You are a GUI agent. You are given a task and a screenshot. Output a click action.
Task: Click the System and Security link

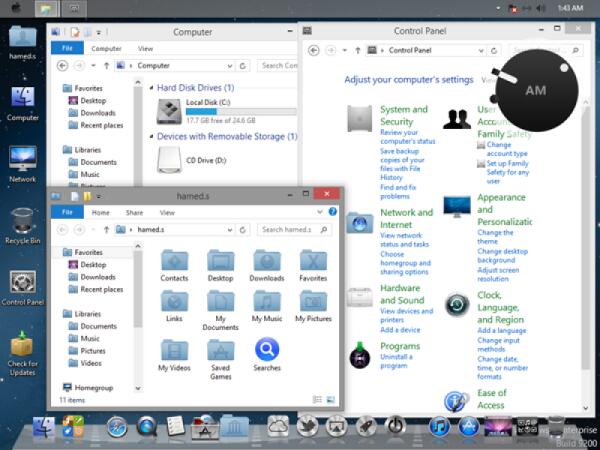[x=404, y=115]
